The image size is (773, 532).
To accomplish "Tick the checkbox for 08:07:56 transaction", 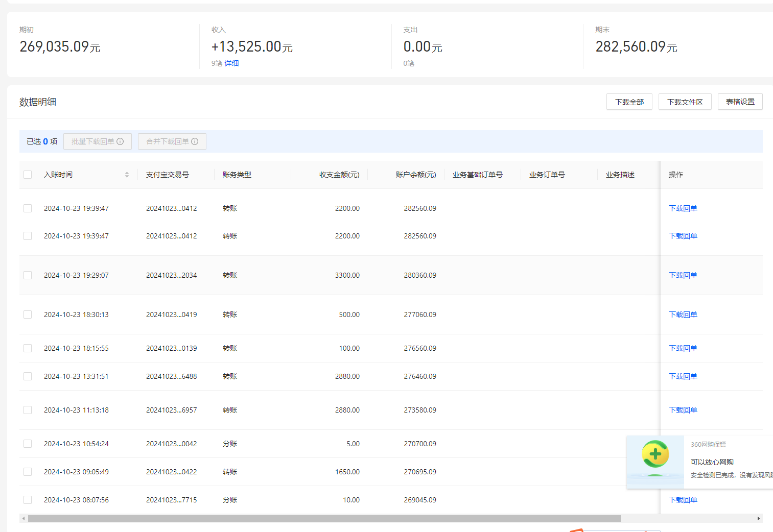I will pos(28,500).
